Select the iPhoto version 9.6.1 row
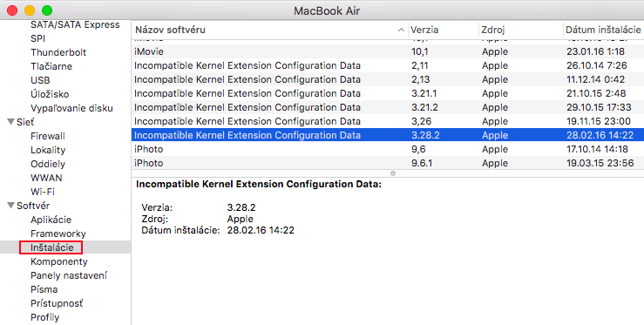 click(x=388, y=163)
